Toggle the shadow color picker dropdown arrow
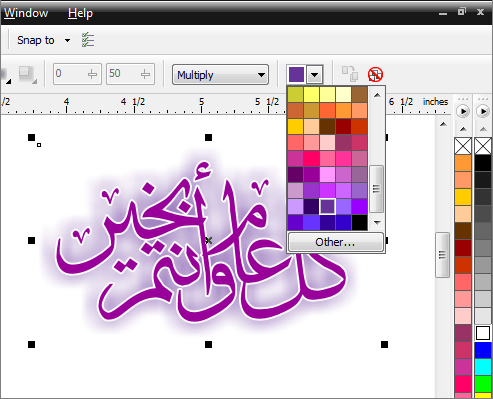 pos(314,74)
